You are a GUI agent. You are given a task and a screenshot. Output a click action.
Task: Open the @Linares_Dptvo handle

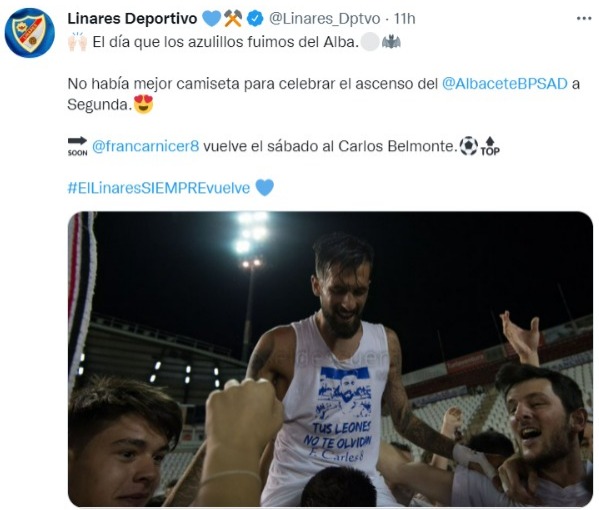point(325,19)
